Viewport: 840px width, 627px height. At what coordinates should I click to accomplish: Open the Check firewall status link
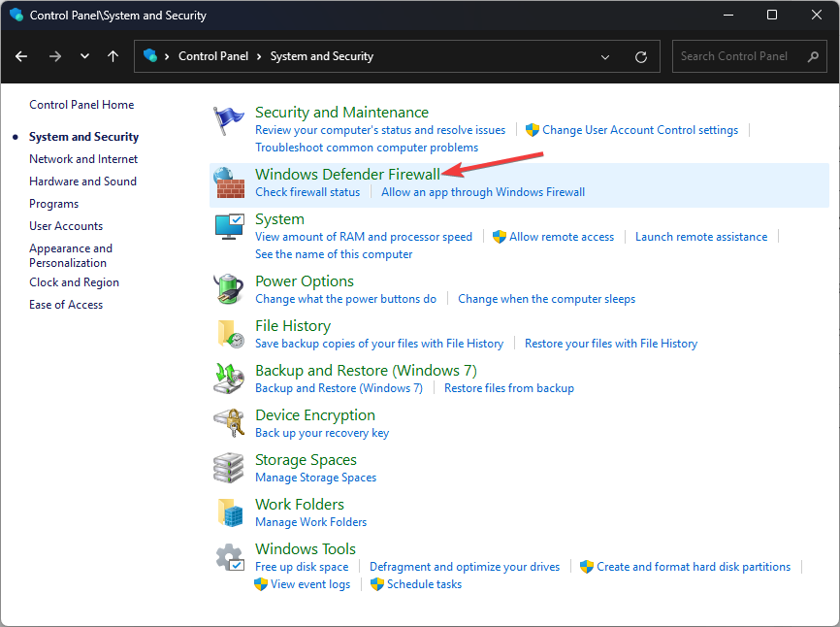[307, 191]
